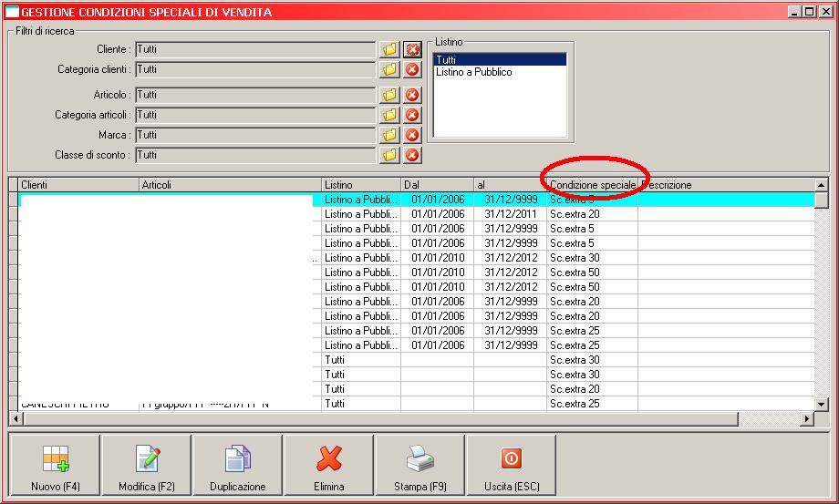Click the row selector of the highlighted row

14,200
